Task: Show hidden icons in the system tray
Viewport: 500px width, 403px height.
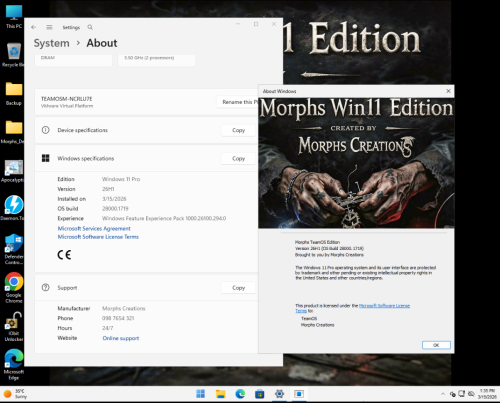Action: tap(443, 394)
